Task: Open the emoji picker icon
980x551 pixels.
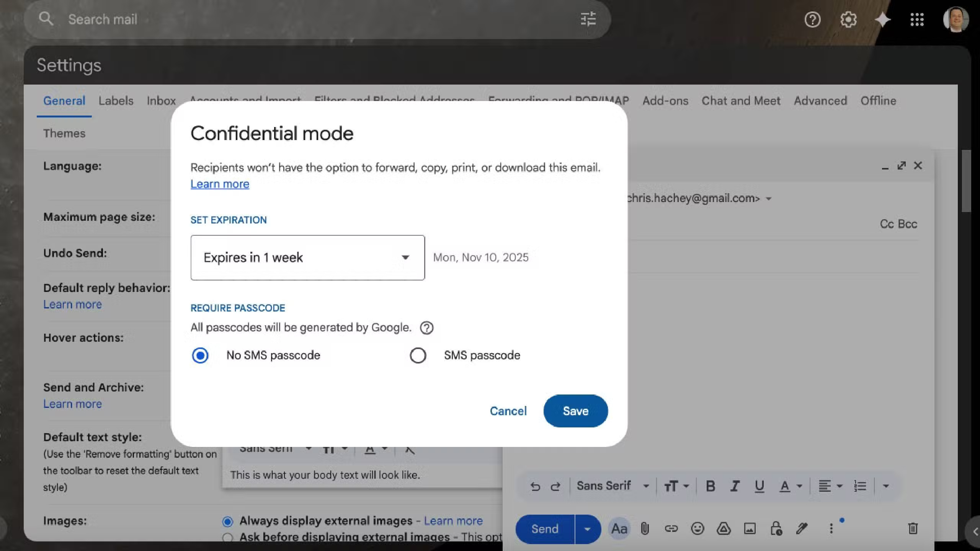Action: 697,529
